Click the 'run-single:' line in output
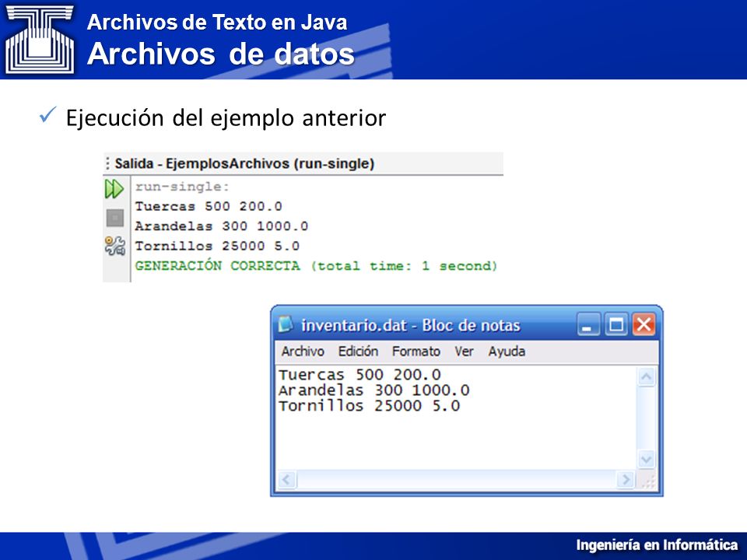The height and width of the screenshot is (560, 747). (x=182, y=187)
